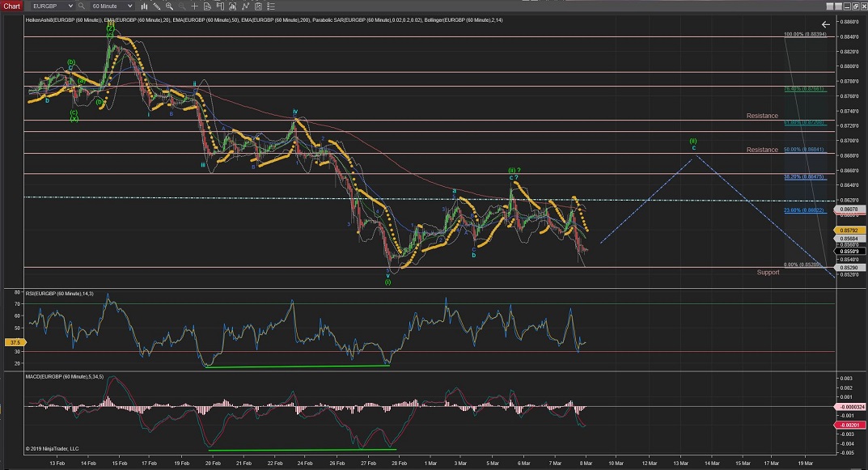This screenshot has height=470, width=868.
Task: Toggle the cross hair pointer tool
Action: tap(194, 6)
